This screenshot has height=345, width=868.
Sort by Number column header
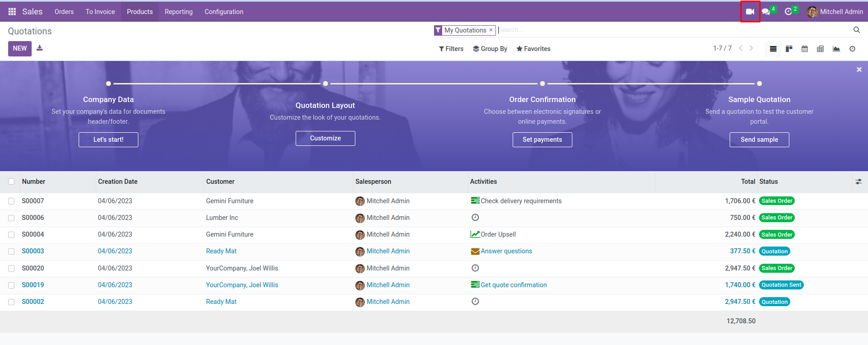33,182
